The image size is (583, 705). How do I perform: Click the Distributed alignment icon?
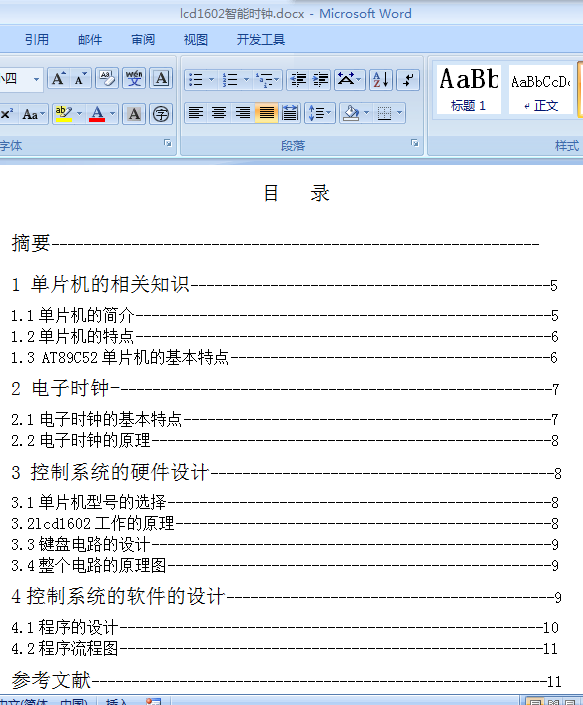tap(290, 113)
